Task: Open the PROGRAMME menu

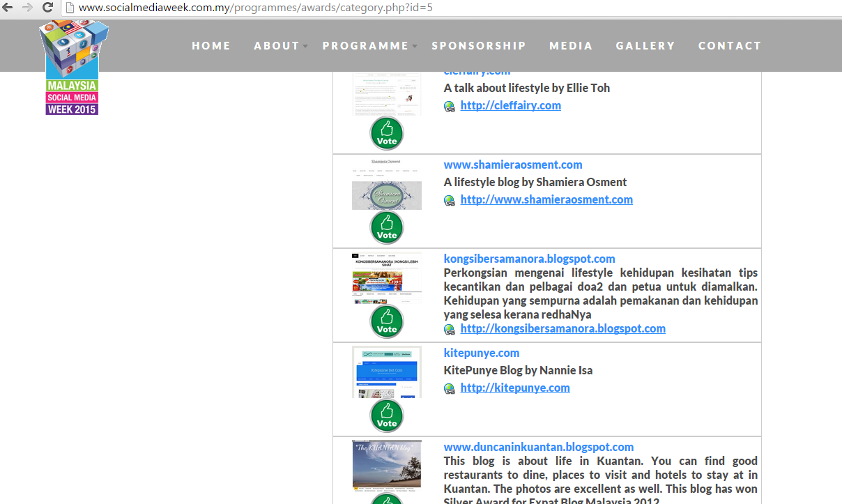Action: pos(366,45)
